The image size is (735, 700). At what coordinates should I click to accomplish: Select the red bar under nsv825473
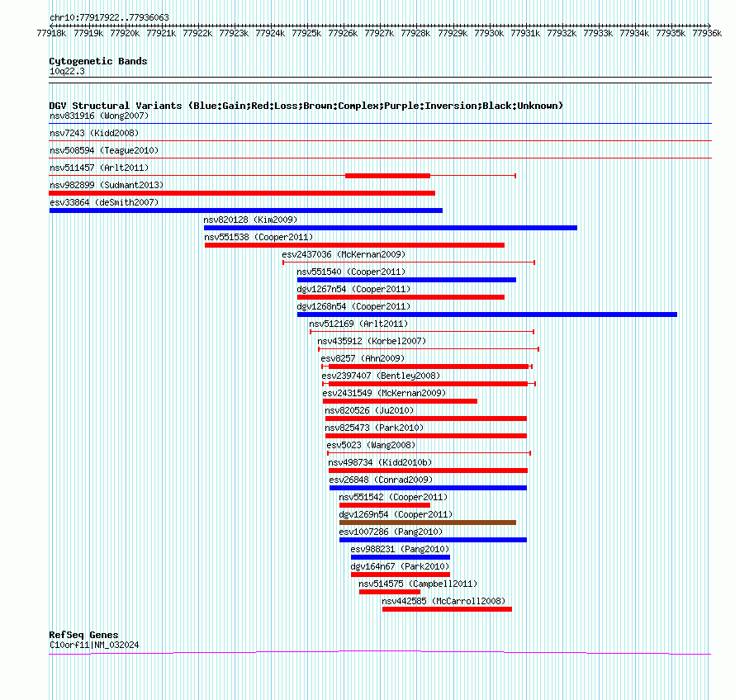426,436
